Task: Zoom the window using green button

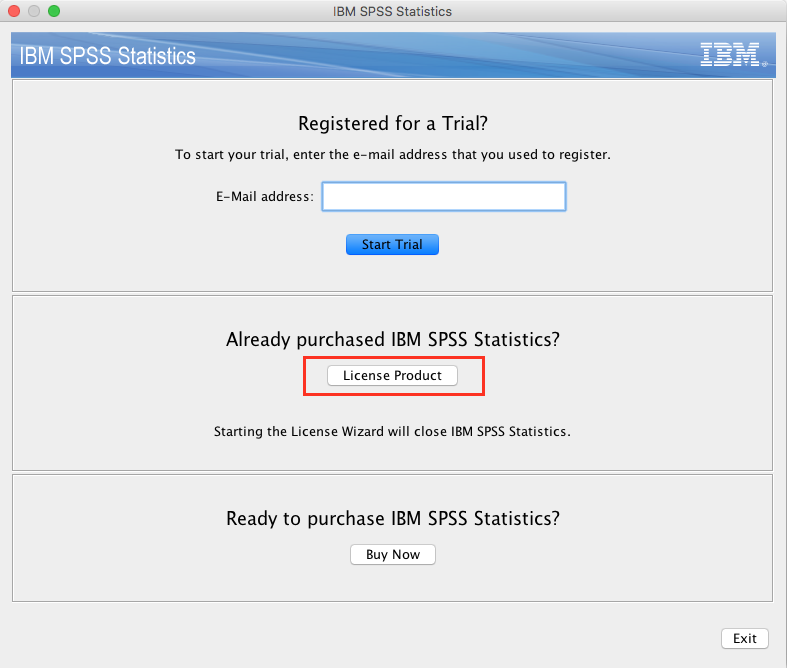Action: coord(54,11)
